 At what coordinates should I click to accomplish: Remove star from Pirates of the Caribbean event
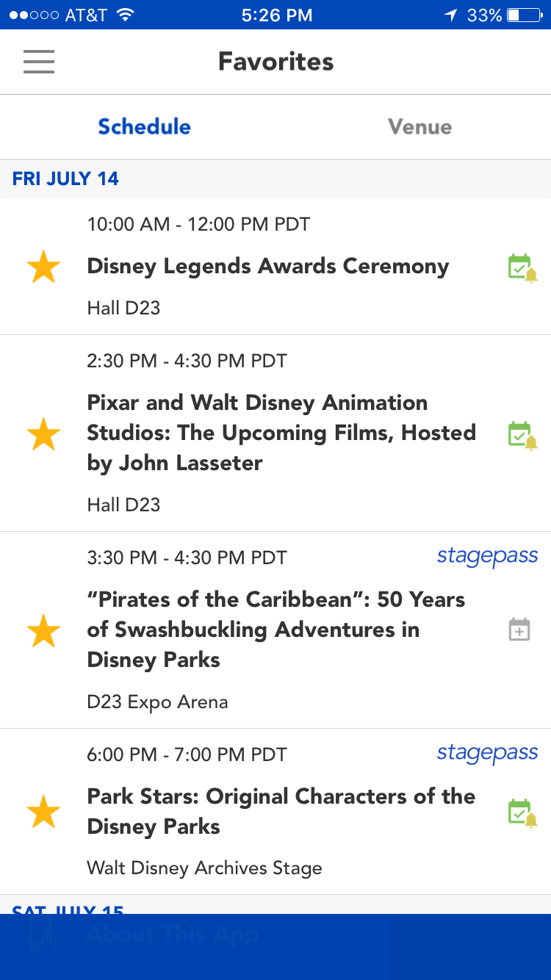click(x=43, y=630)
